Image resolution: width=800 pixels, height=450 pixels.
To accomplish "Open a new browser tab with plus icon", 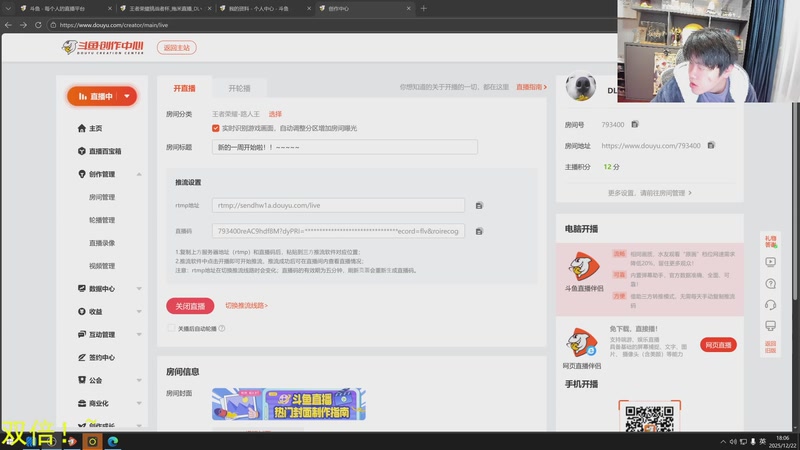I will tap(423, 8).
